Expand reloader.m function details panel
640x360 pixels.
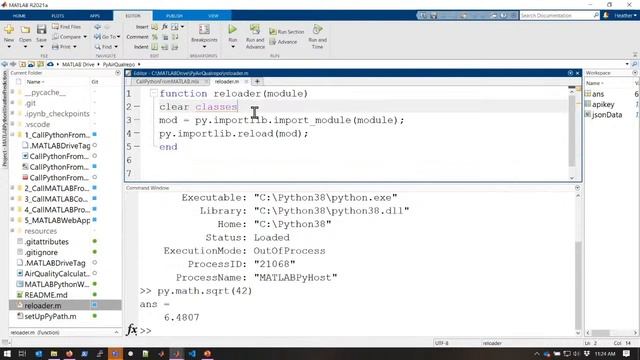click(116, 332)
